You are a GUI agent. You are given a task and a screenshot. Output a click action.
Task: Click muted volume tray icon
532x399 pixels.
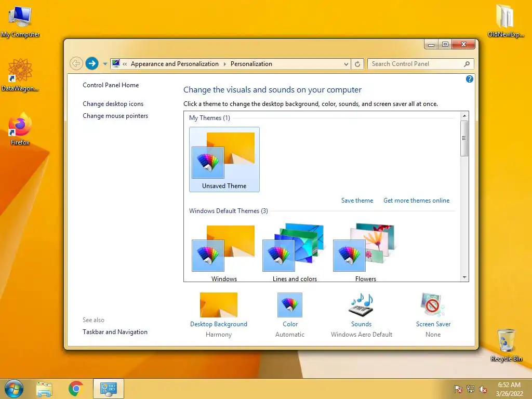pyautogui.click(x=483, y=389)
